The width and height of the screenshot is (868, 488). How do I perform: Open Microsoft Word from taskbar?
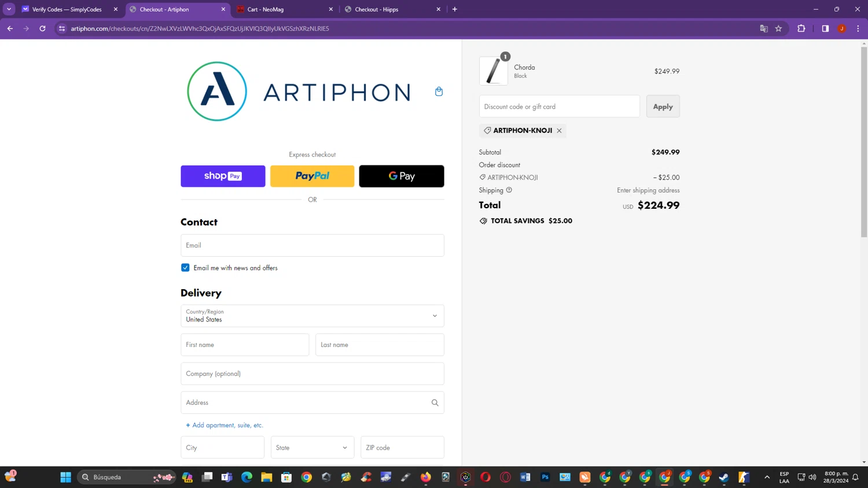(x=525, y=477)
